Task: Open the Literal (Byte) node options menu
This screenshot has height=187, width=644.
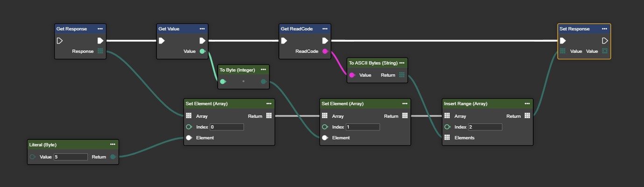Action: (113, 145)
